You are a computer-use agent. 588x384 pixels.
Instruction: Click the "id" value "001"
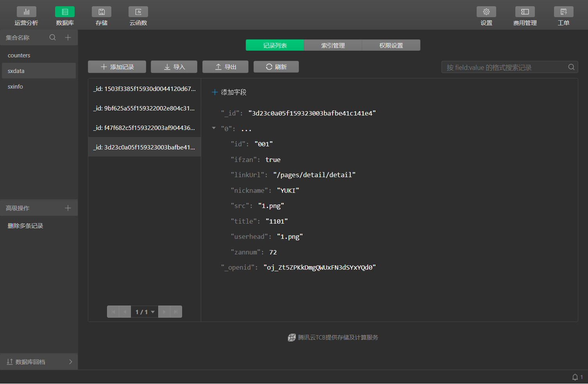(x=264, y=144)
